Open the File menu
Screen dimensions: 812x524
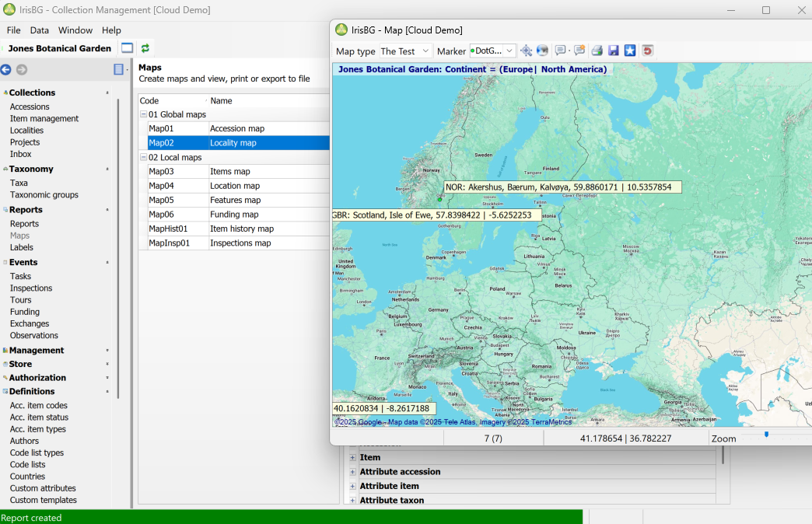[x=13, y=30]
